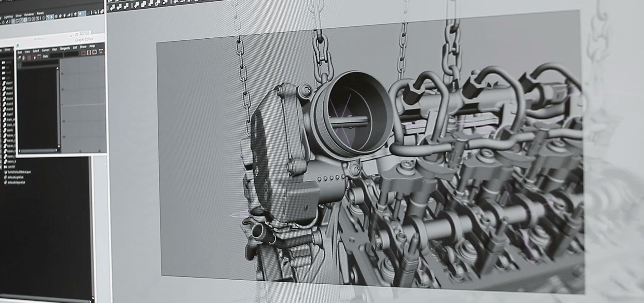
Task: Open the Keys menu in Graph Editor
Action: click(55, 49)
